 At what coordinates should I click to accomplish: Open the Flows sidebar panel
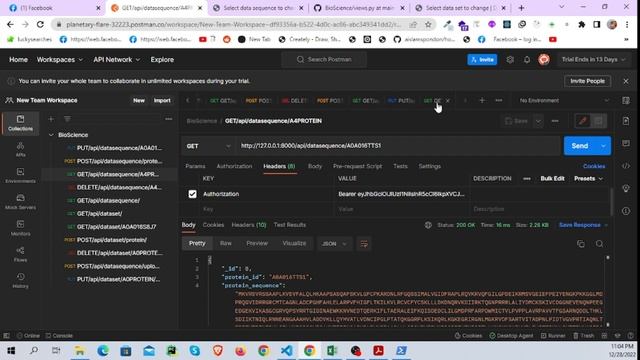coord(20,254)
